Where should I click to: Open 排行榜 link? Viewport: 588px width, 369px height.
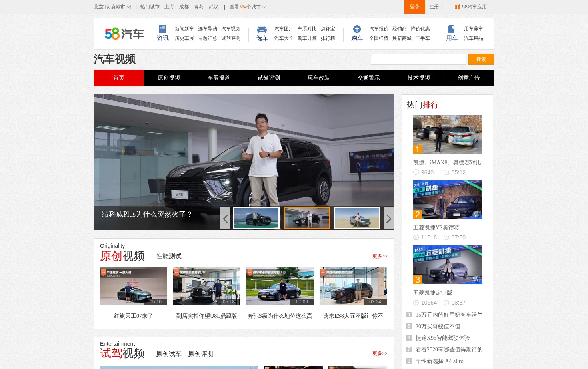point(328,38)
